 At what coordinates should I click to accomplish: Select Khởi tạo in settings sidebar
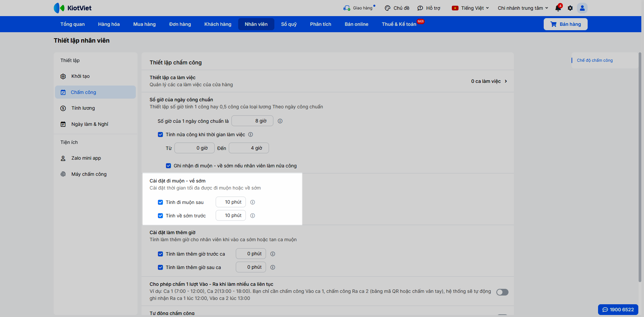[95, 76]
